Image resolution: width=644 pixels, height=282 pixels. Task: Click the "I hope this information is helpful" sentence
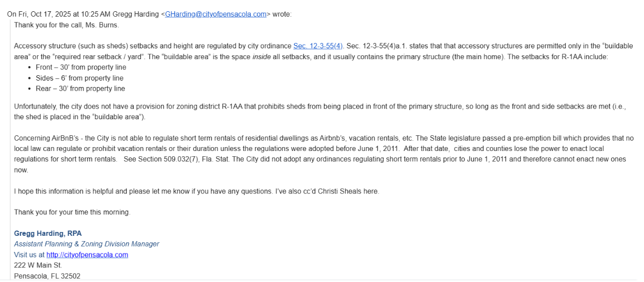click(x=64, y=191)
